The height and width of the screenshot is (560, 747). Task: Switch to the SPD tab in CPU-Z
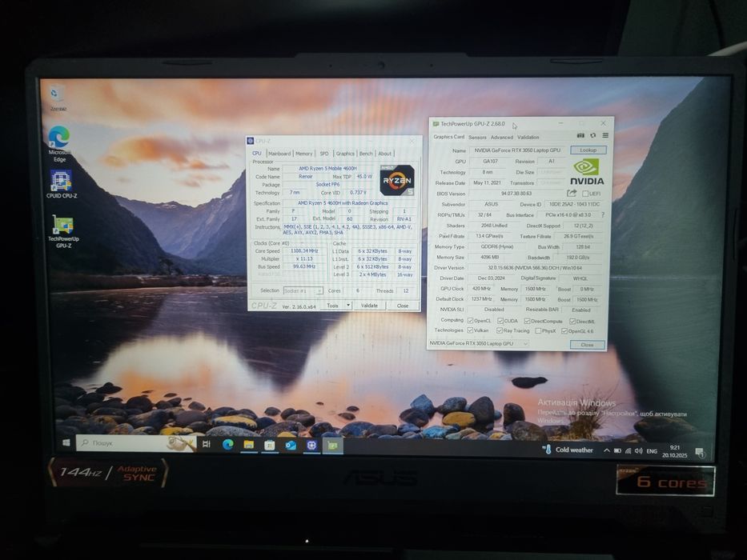[x=324, y=154]
